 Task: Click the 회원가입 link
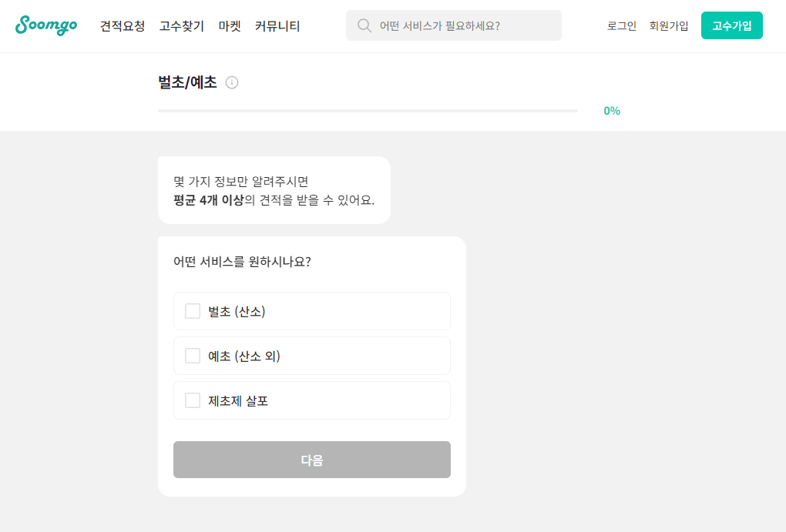[x=669, y=25]
